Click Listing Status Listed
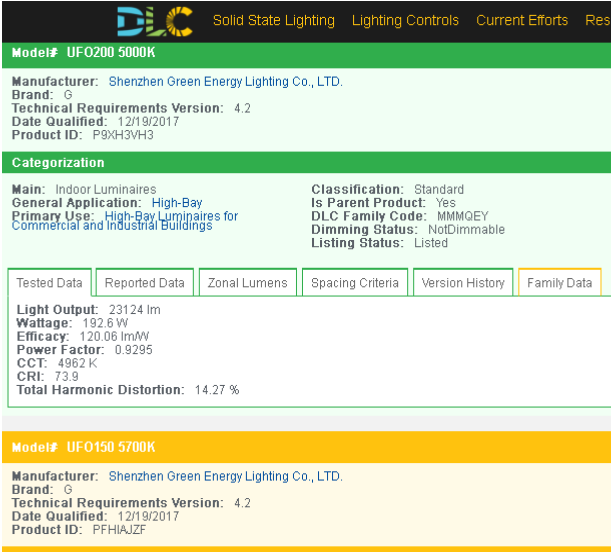The width and height of the screenshot is (613, 555). point(431,243)
